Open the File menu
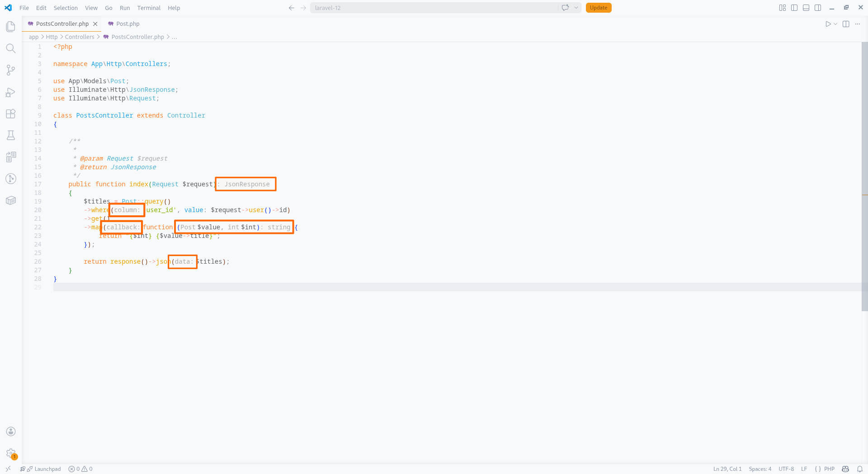The width and height of the screenshot is (868, 474). [24, 8]
